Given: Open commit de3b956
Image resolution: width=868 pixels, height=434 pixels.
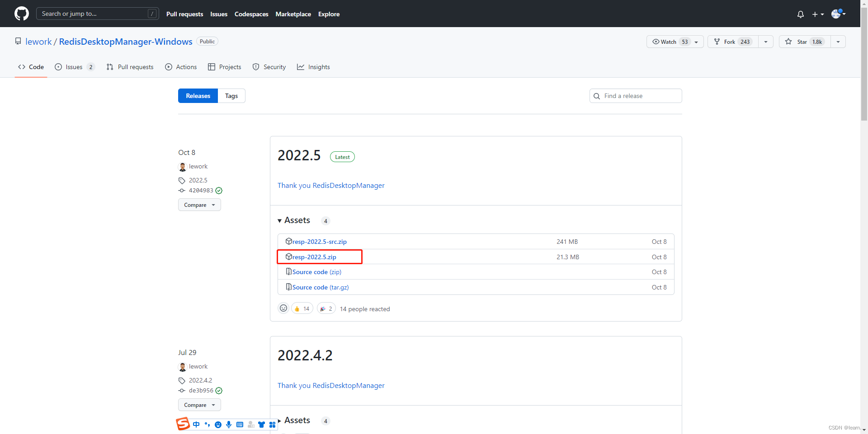Looking at the screenshot, I should click(201, 391).
